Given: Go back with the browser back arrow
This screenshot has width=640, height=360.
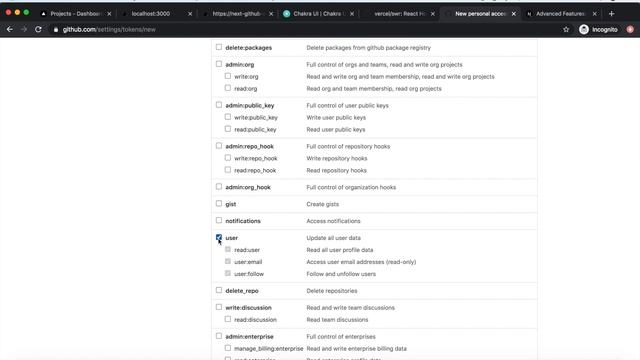Looking at the screenshot, I should 10,29.
